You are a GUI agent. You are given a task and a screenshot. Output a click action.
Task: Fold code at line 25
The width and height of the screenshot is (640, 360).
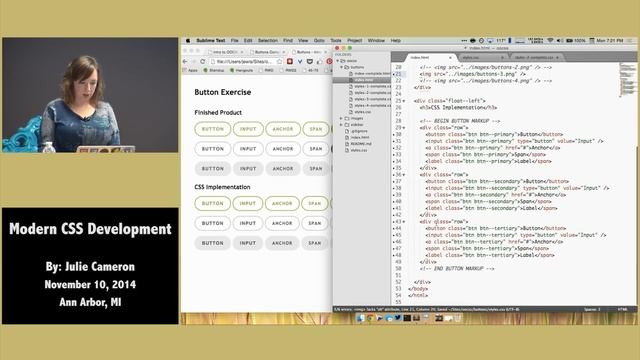(404, 101)
